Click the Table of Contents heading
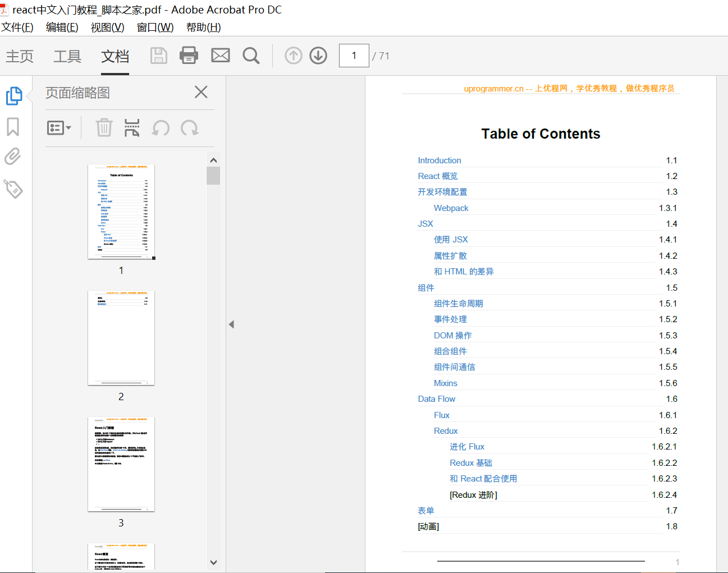Screen dimensions: 728x573 [x=541, y=134]
